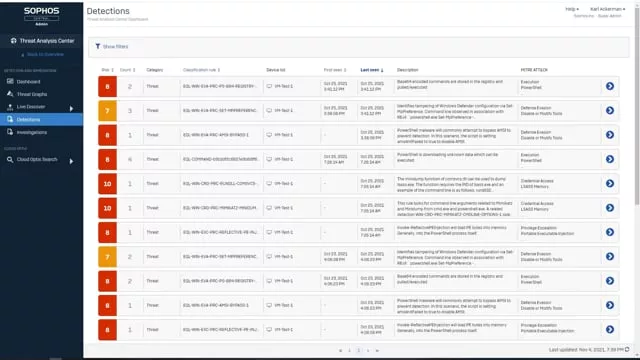Select the Detections item in the sidebar
The height and width of the screenshot is (360, 640).
(x=41, y=120)
